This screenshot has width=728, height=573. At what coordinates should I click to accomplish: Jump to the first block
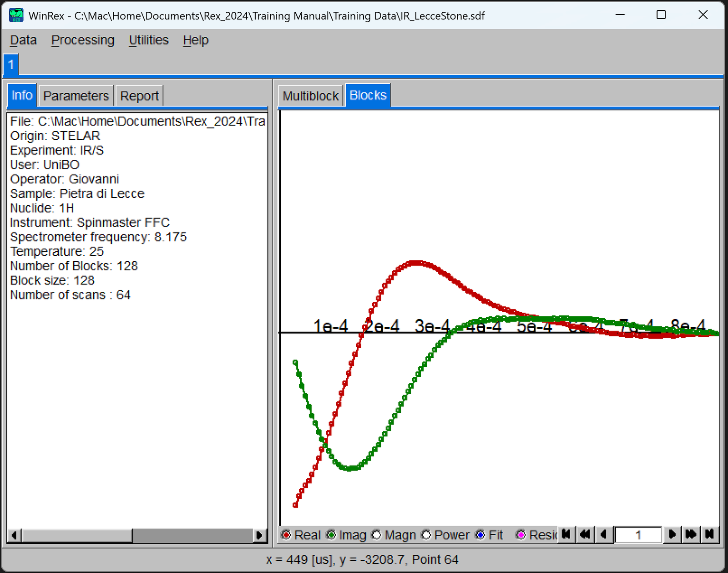[566, 534]
